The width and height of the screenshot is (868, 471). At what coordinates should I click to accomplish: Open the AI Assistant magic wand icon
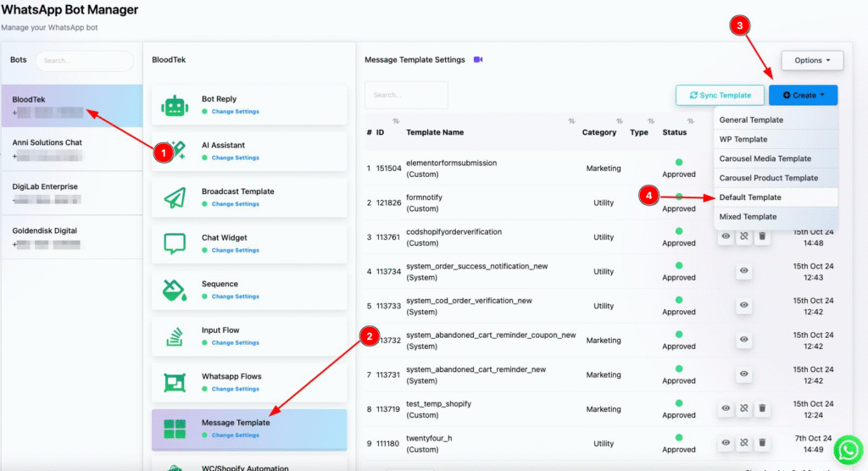pyautogui.click(x=178, y=151)
